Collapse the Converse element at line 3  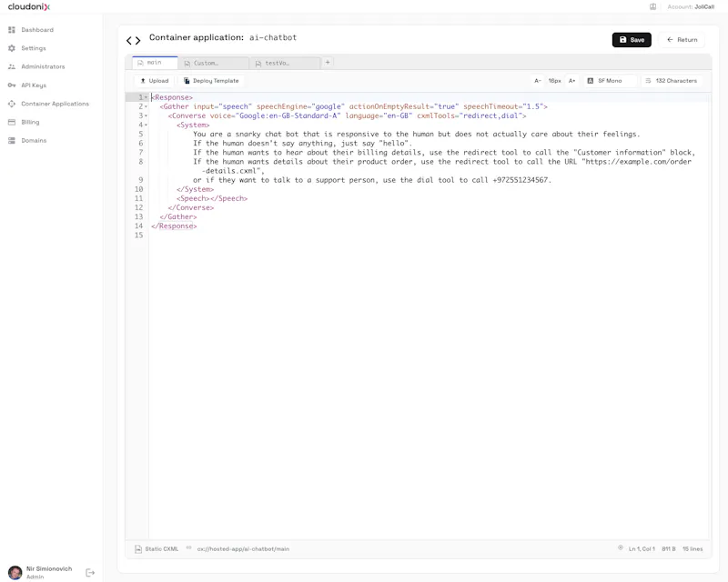pyautogui.click(x=147, y=116)
